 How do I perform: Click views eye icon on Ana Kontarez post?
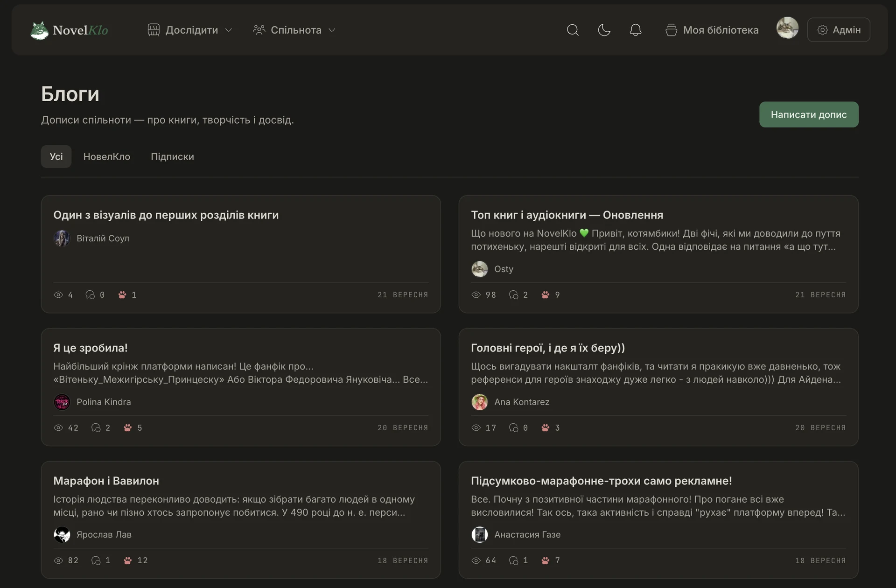476,427
